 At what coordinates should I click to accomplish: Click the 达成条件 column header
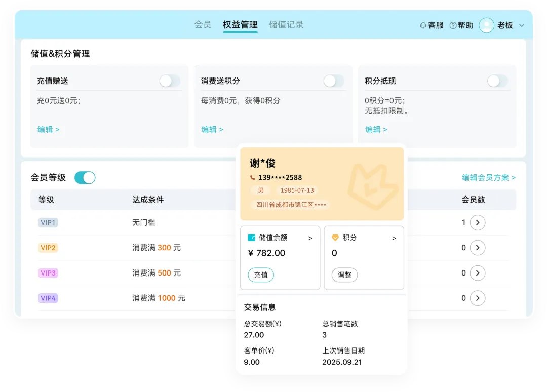(148, 200)
